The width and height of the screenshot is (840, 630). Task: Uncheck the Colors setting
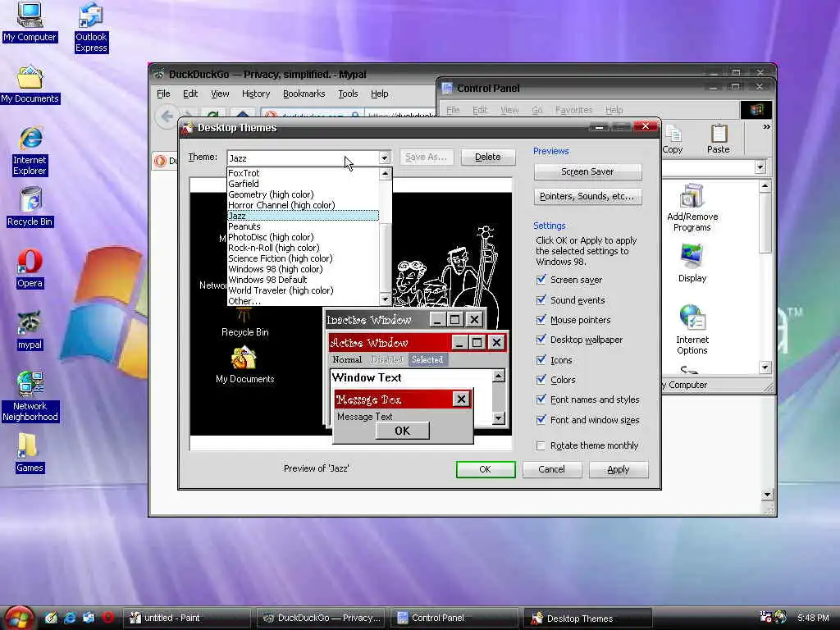click(x=541, y=380)
